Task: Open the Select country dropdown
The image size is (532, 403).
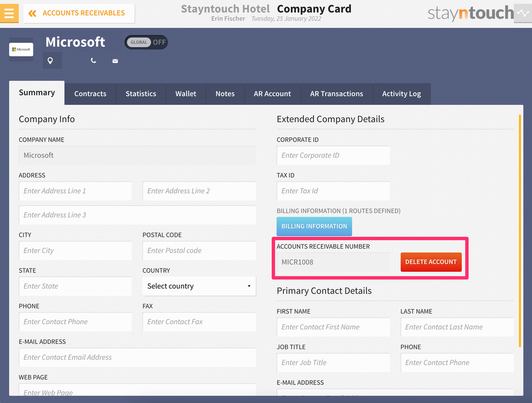Action: click(x=199, y=286)
